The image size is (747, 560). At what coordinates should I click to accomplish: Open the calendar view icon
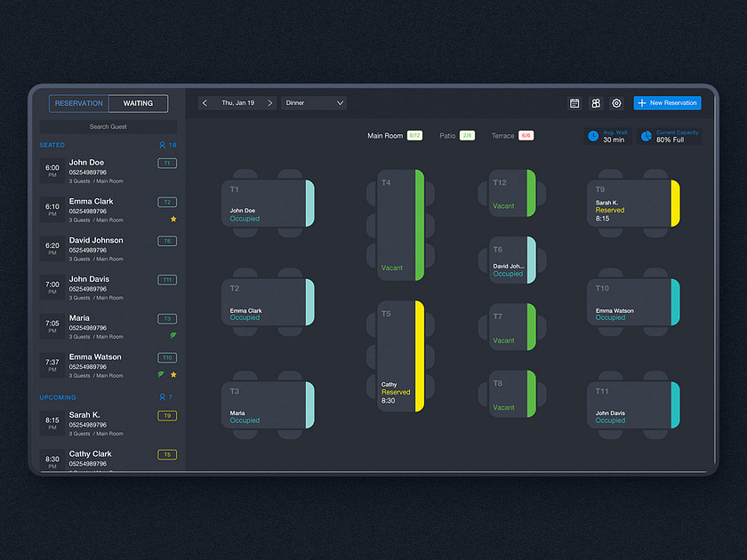574,103
